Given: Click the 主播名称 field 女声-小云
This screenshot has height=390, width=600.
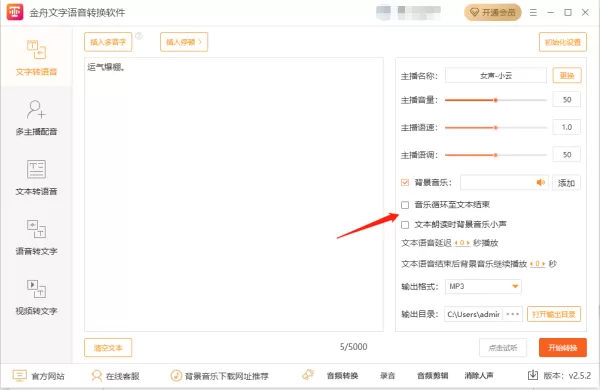Looking at the screenshot, I should 496,76.
